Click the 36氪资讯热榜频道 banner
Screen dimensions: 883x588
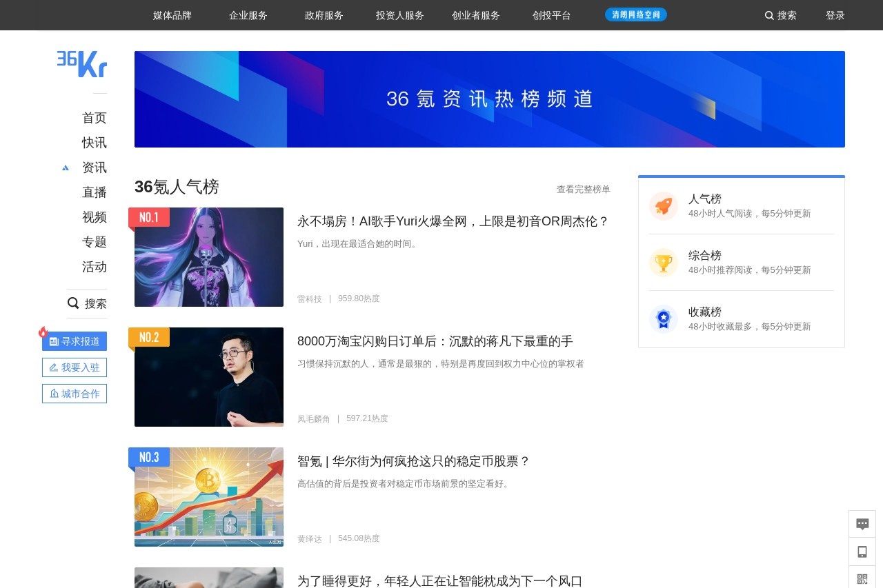click(x=490, y=99)
